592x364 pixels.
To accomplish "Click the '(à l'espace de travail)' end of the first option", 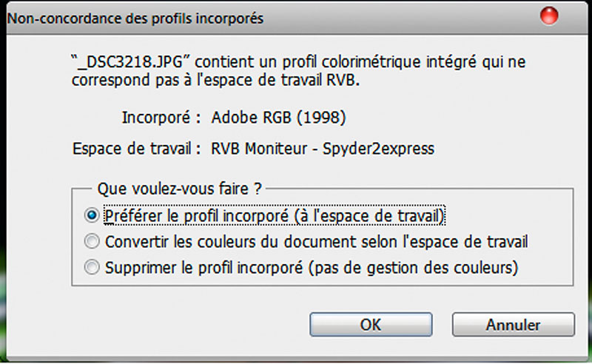I will (369, 216).
